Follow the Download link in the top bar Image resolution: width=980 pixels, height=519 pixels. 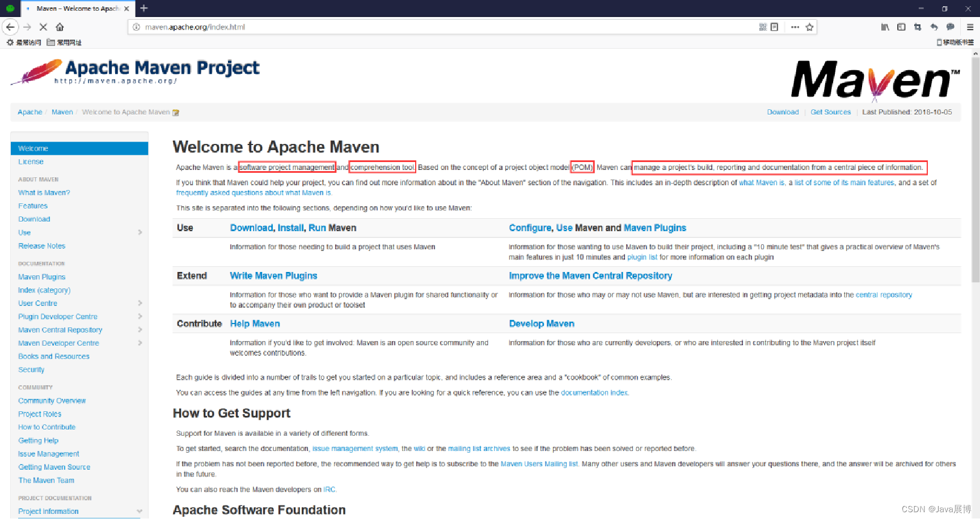coord(783,112)
